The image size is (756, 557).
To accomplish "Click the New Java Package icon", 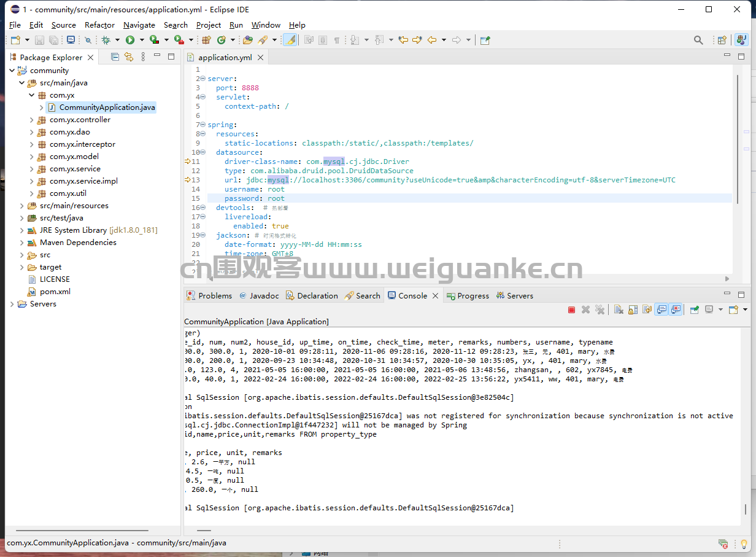I will [206, 40].
